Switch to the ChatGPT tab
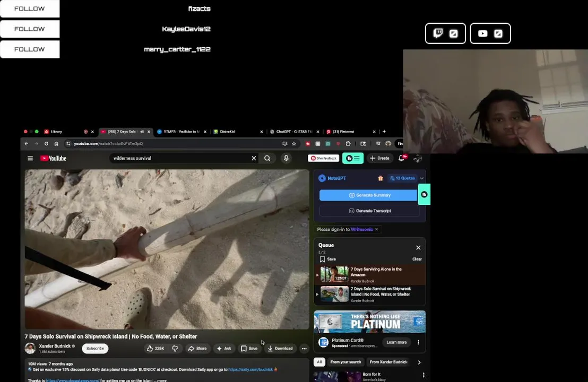The image size is (588, 382). (x=293, y=132)
